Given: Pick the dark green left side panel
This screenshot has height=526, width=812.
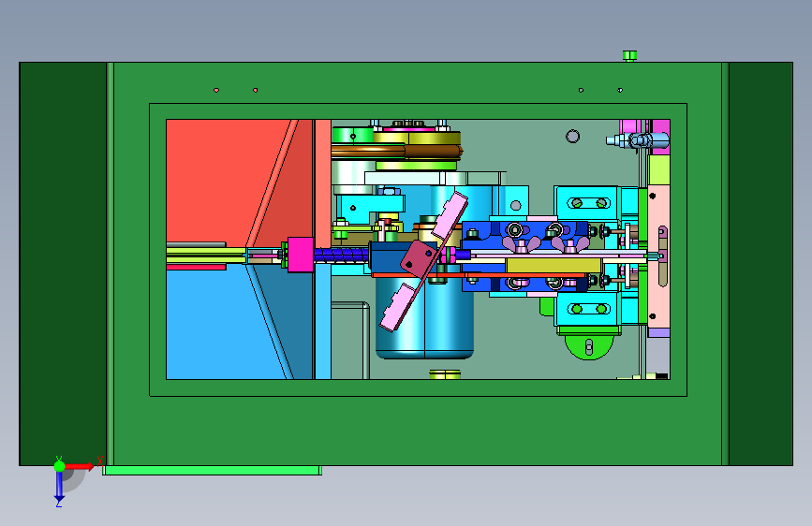Looking at the screenshot, I should [x=63, y=264].
